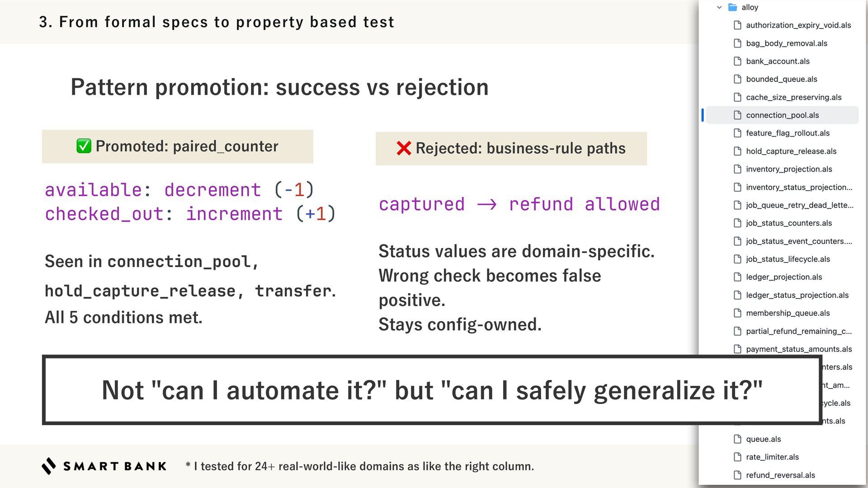The width and height of the screenshot is (868, 488).
Task: Click the hold_capture_release.als file icon
Action: coord(737,151)
